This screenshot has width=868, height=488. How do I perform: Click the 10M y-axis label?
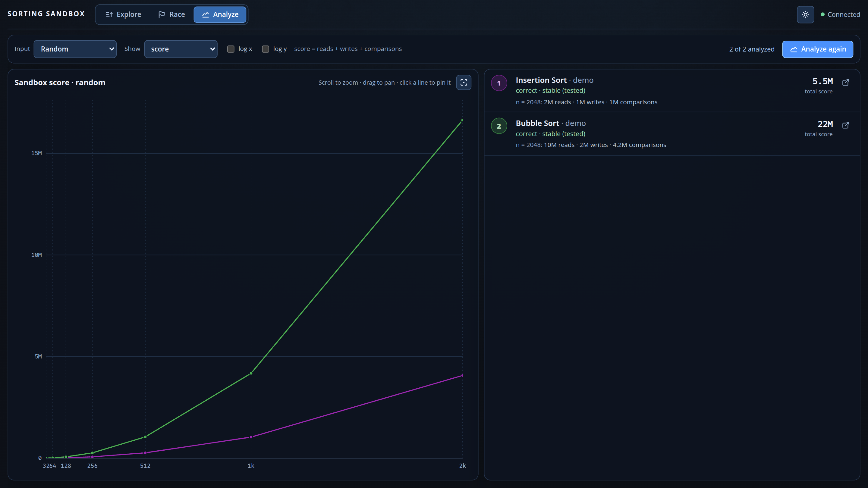pyautogui.click(x=36, y=255)
